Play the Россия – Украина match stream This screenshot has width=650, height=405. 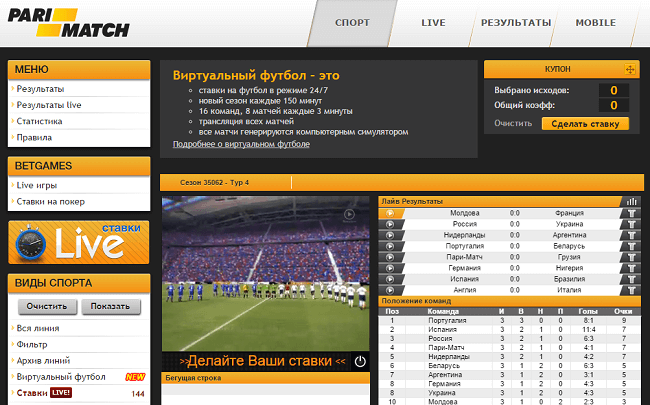(390, 224)
